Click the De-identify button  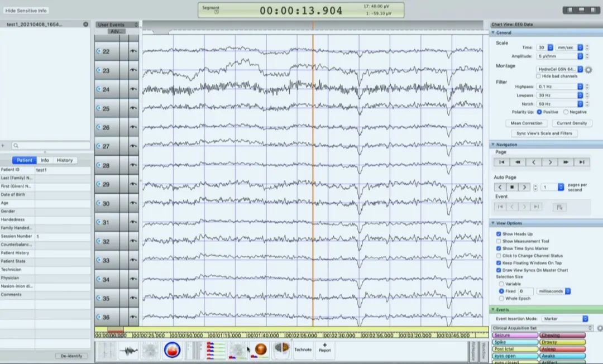click(x=71, y=356)
